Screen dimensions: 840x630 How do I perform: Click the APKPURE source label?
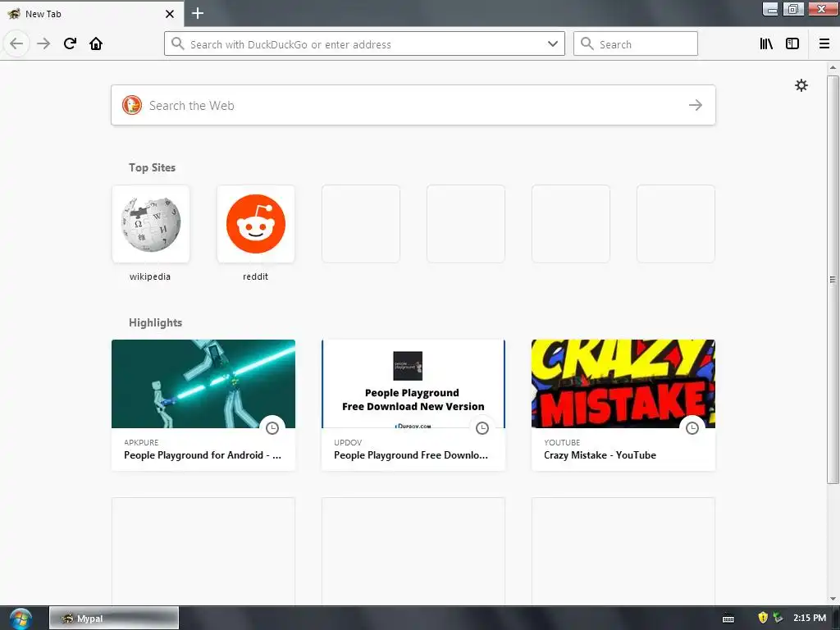pyautogui.click(x=141, y=442)
